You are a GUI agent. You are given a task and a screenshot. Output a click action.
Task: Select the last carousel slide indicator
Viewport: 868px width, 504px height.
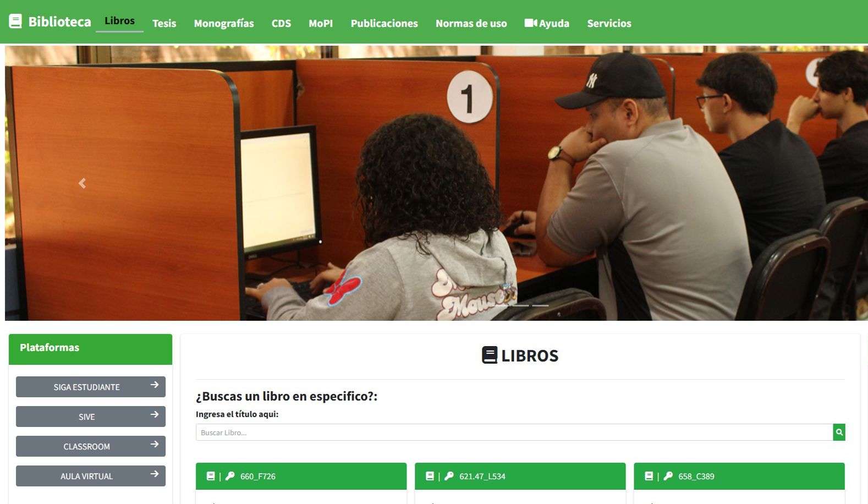tap(540, 305)
